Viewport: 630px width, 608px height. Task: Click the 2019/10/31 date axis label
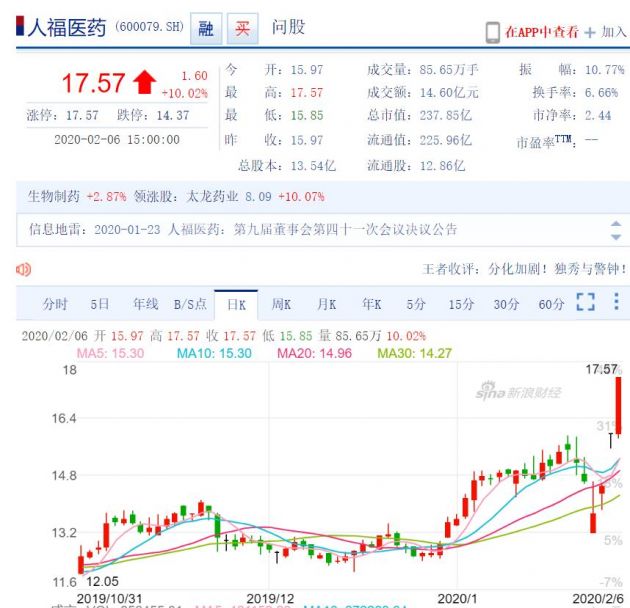pyautogui.click(x=109, y=599)
